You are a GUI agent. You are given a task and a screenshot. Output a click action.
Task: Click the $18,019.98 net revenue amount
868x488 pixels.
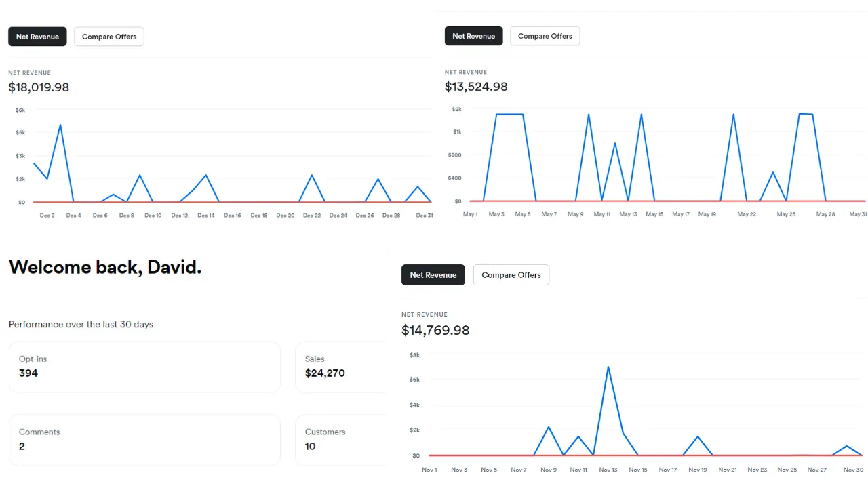pyautogui.click(x=39, y=87)
